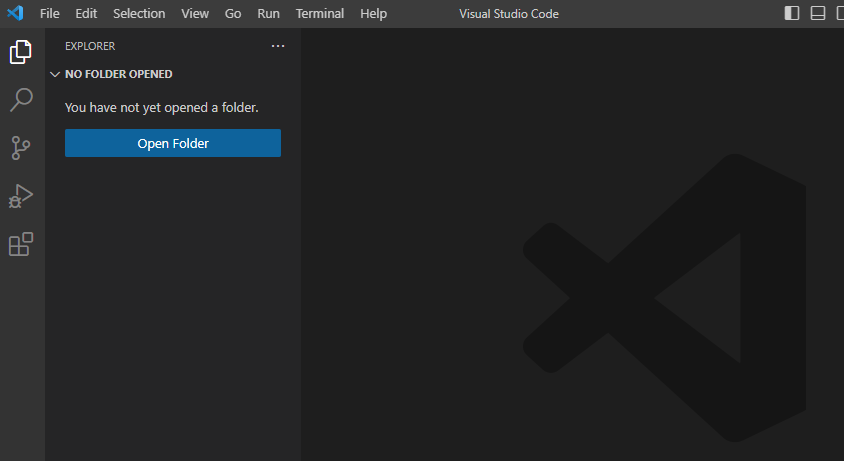
Task: Toggle Panel layout icon in title bar
Action: 818,13
